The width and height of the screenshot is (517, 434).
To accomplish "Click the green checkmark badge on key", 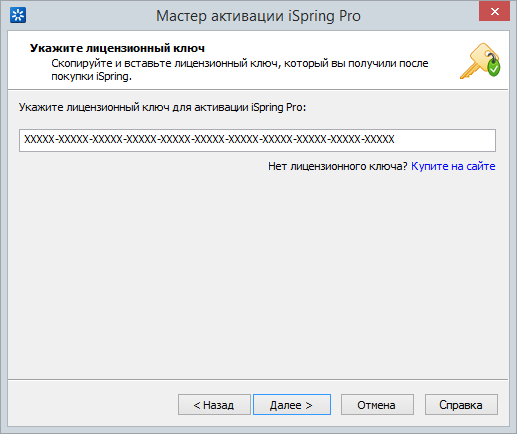I will (494, 68).
